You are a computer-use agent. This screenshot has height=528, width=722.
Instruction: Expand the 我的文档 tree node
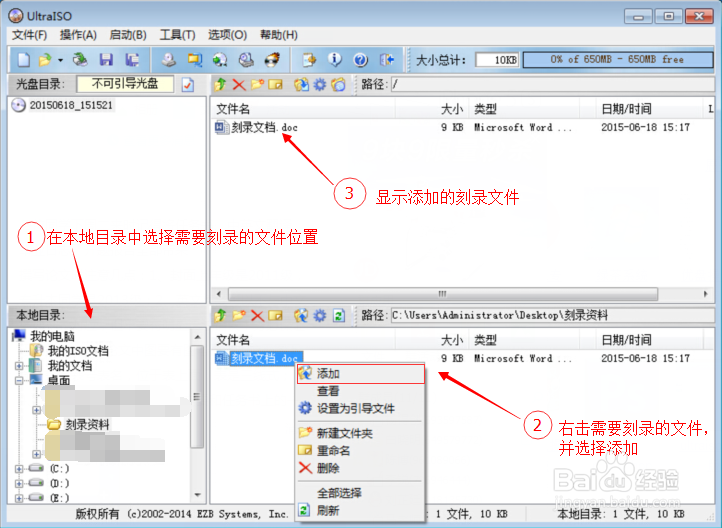click(x=19, y=366)
